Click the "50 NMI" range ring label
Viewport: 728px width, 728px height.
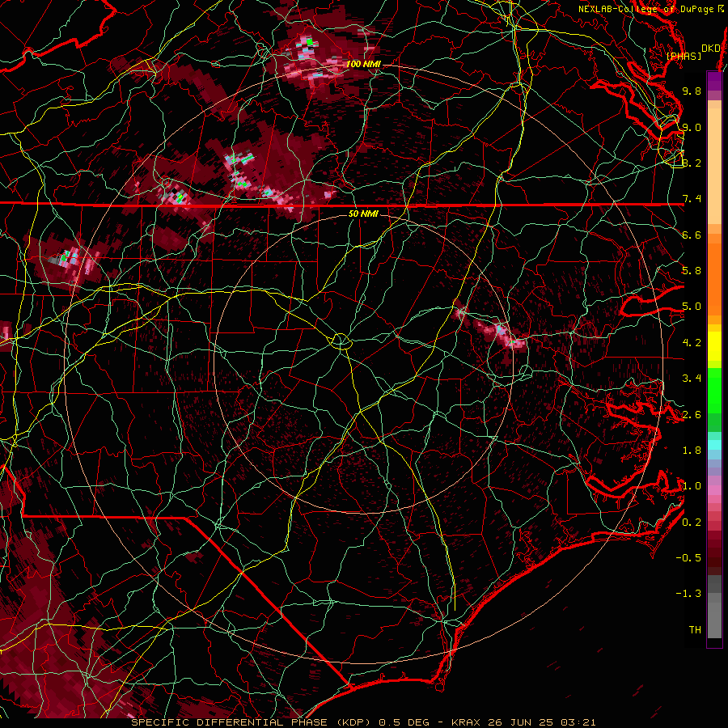point(363,214)
